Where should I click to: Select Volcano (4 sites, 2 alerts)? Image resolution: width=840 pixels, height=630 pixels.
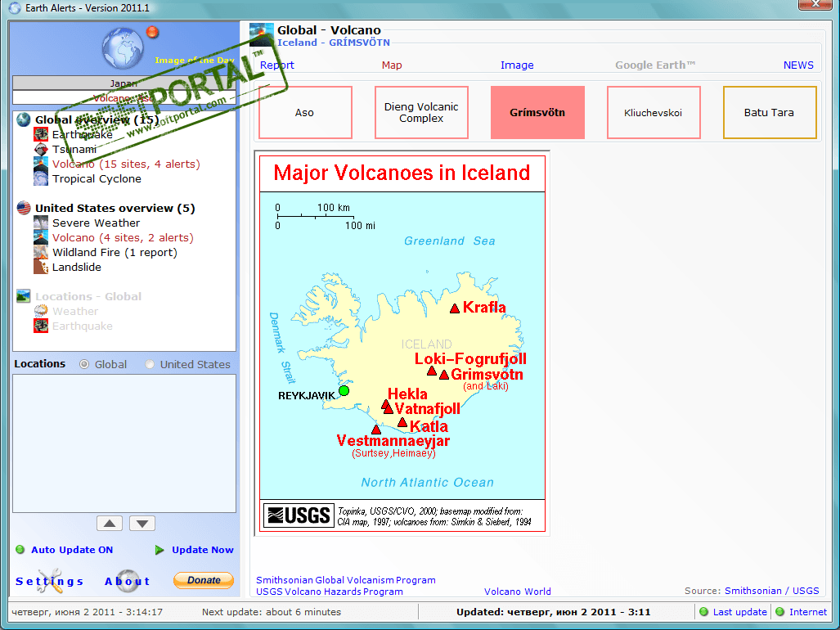coord(123,237)
